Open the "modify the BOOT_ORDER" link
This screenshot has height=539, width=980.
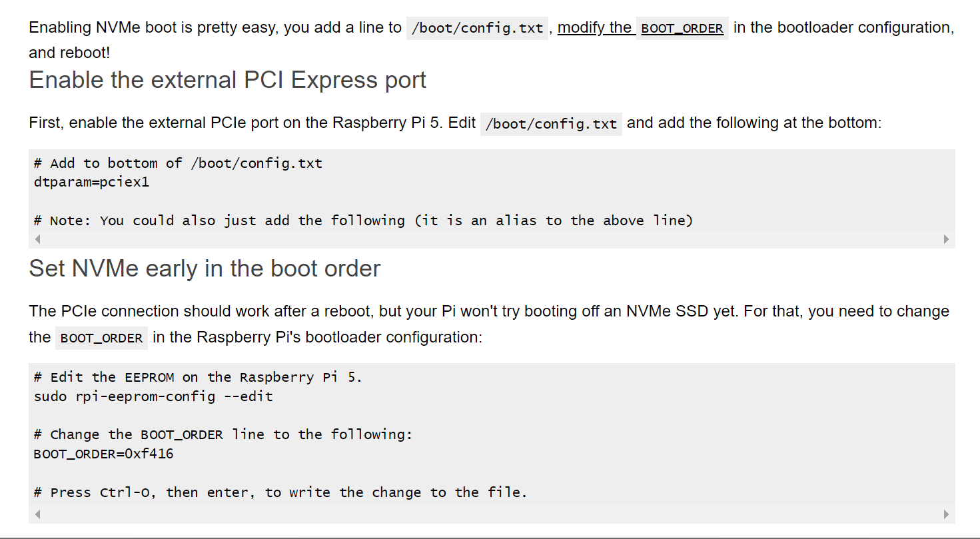click(x=641, y=28)
